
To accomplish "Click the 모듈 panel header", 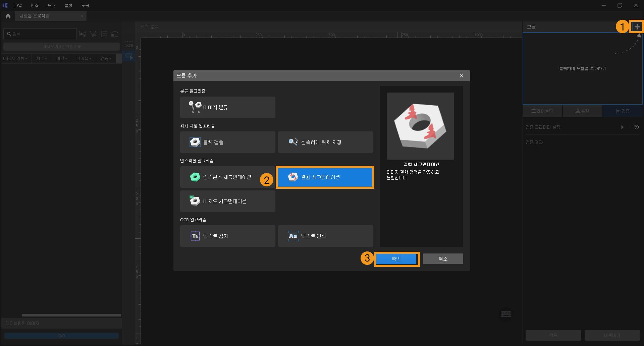I will 531,27.
